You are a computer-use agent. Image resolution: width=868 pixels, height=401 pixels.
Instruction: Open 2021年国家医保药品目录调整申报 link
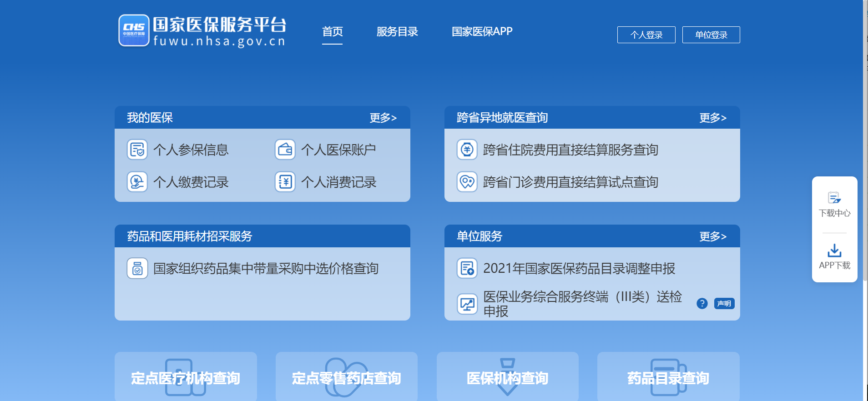tap(579, 268)
